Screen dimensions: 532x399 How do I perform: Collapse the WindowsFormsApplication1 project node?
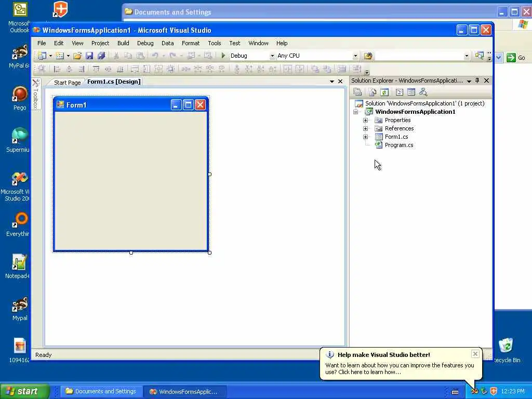355,112
